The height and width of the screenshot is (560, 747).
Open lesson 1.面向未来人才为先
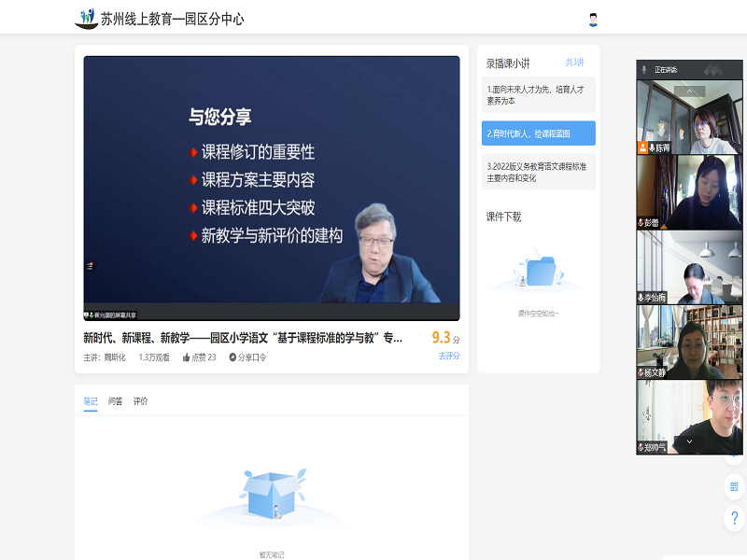539,95
